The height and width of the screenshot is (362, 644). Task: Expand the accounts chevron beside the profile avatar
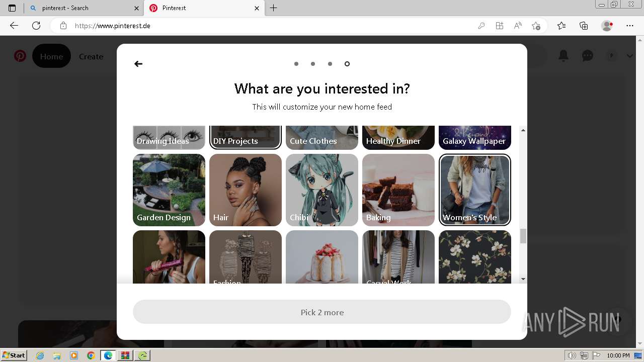click(x=630, y=56)
